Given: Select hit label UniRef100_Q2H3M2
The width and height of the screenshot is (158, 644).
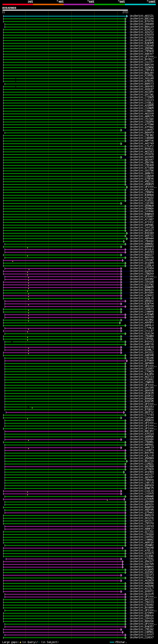Looking at the screenshot, I should click(x=142, y=280).
